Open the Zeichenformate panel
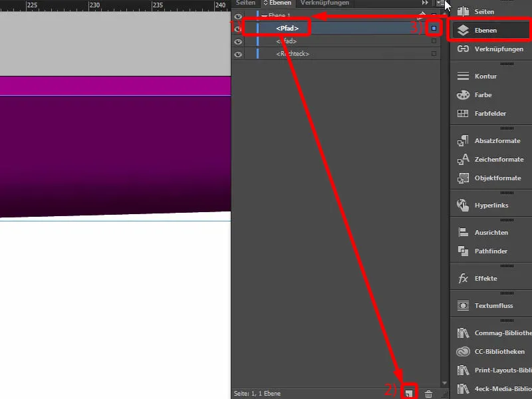 [491, 159]
